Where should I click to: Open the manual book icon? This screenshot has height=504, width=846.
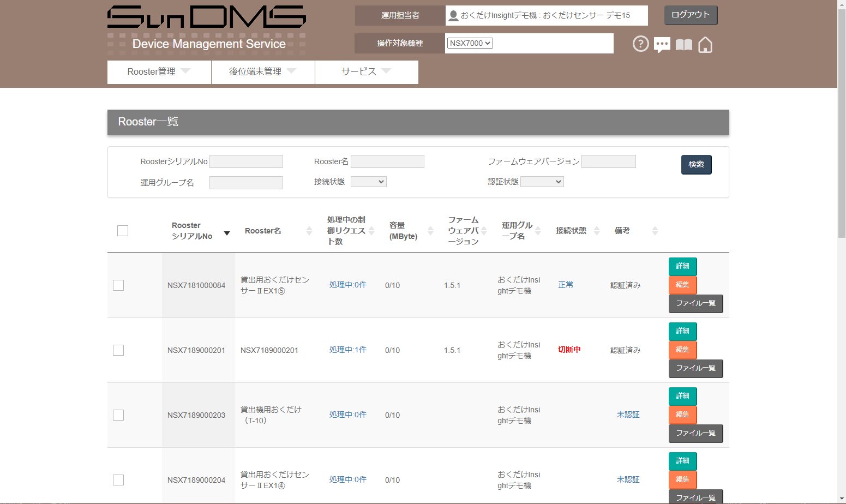point(683,44)
